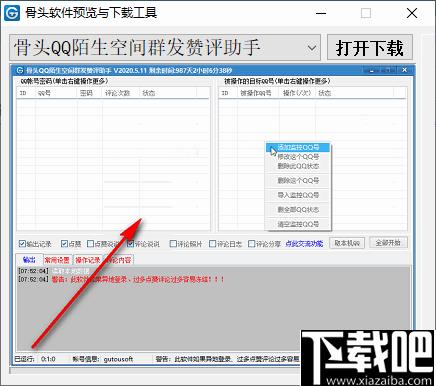Click the 打开下载 button
The width and height of the screenshot is (436, 386).
370,48
